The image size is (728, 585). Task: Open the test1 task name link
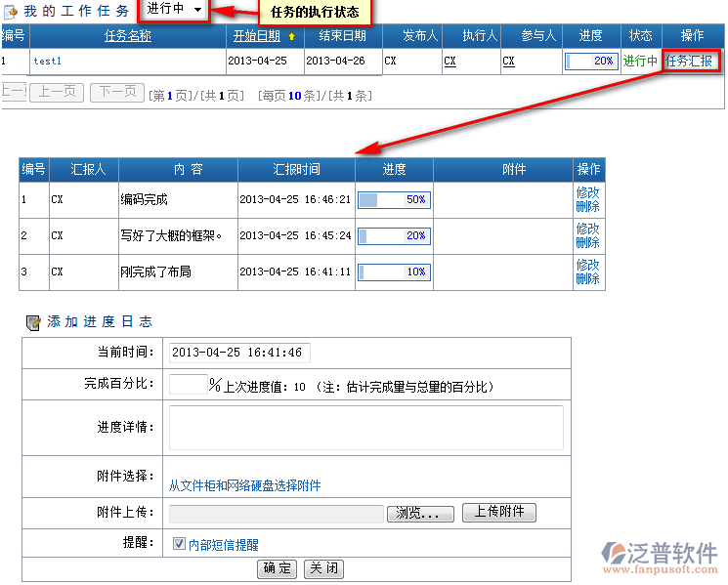(47, 61)
